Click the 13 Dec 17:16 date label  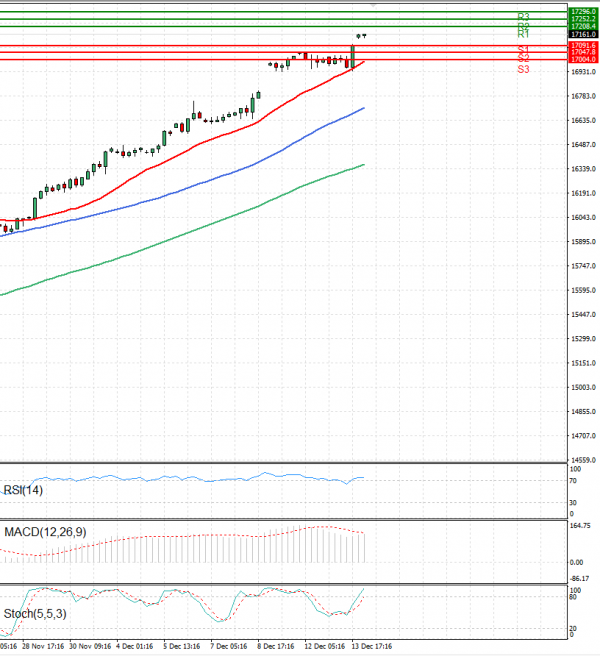tap(372, 646)
